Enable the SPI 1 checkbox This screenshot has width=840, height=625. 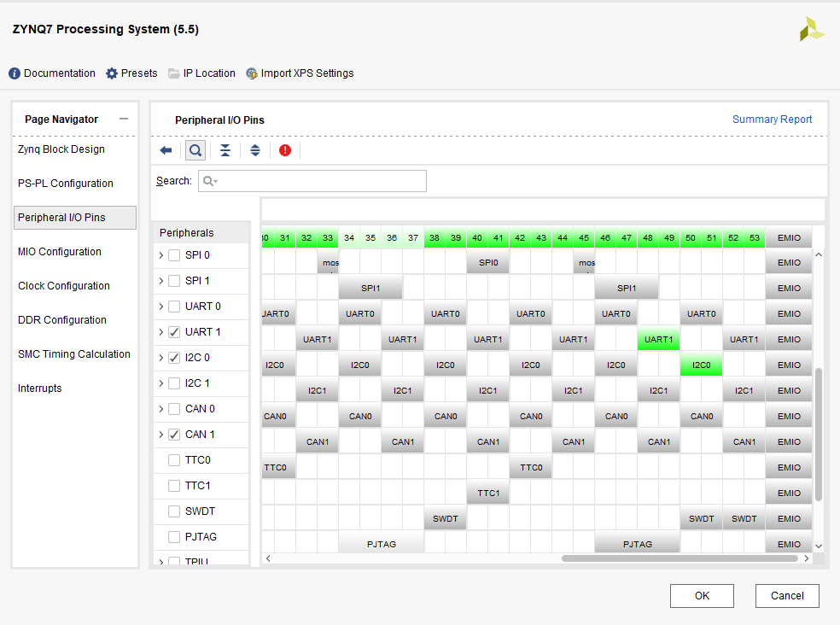pos(174,281)
